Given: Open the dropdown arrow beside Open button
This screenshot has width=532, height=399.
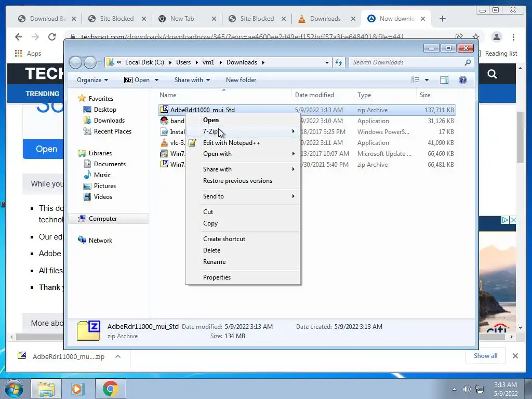Looking at the screenshot, I should point(156,81).
